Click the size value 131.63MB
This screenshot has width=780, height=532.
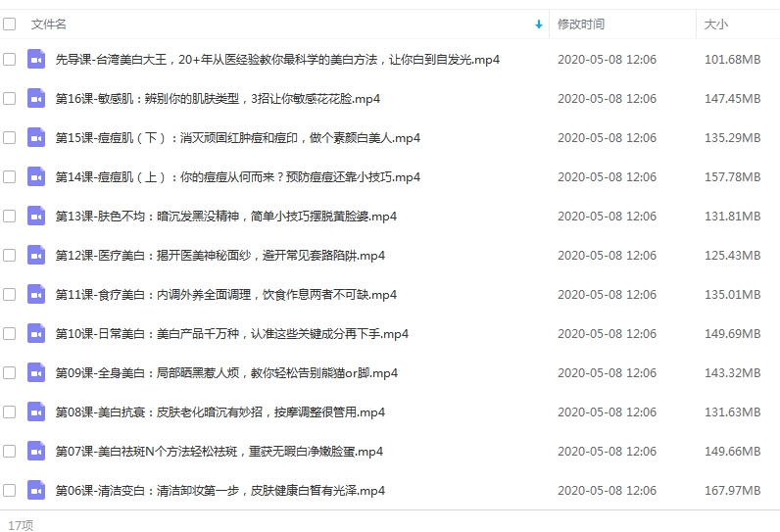pos(732,412)
